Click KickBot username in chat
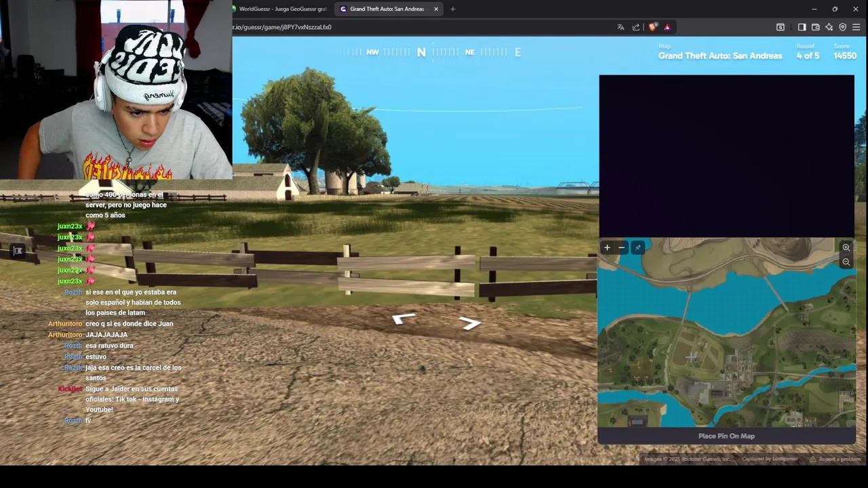868x488 pixels. pyautogui.click(x=70, y=389)
